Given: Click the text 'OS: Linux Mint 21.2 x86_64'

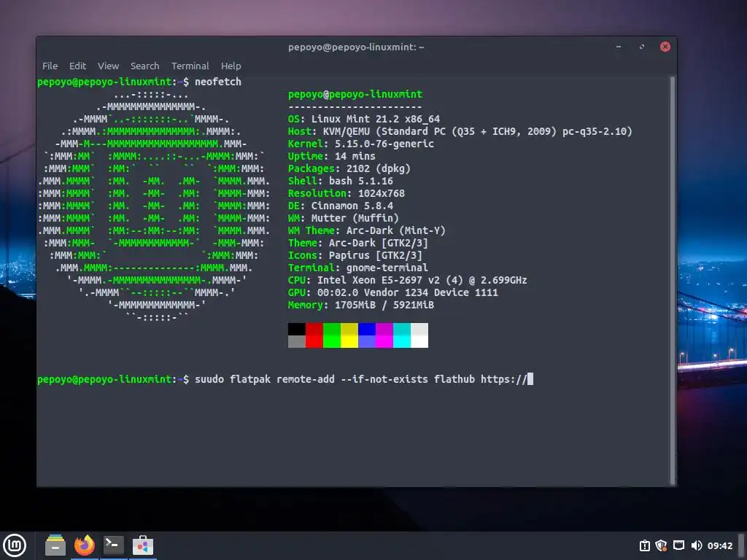Looking at the screenshot, I should [x=364, y=119].
